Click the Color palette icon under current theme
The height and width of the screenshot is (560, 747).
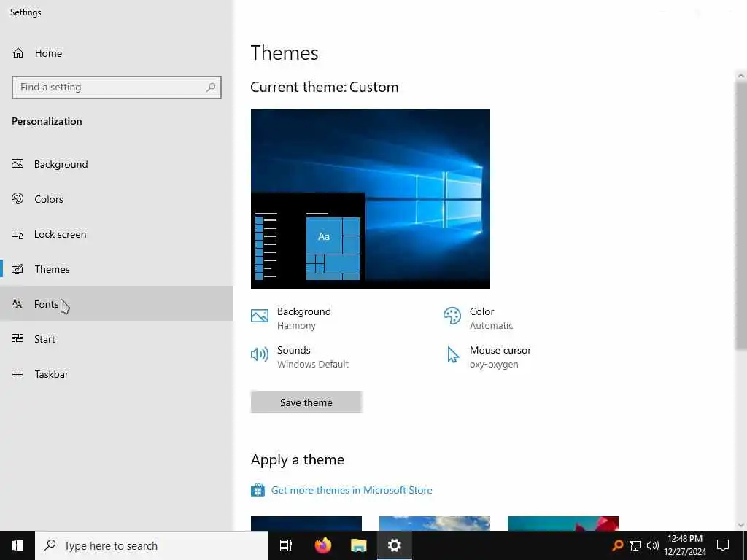(452, 316)
